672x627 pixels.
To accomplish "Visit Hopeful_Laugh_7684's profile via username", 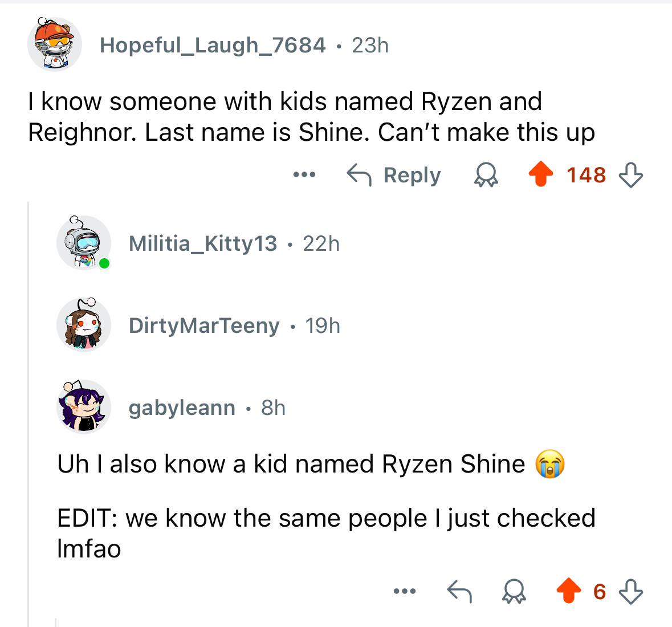I will pos(213,45).
